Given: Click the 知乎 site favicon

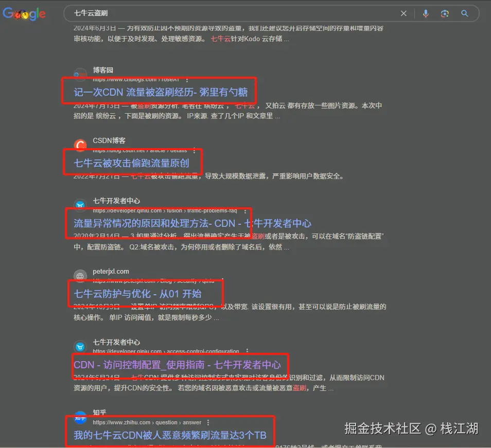Looking at the screenshot, I should pyautogui.click(x=80, y=418).
